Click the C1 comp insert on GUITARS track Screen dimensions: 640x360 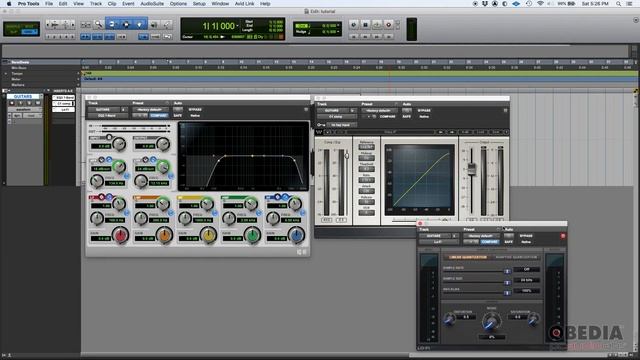point(64,104)
